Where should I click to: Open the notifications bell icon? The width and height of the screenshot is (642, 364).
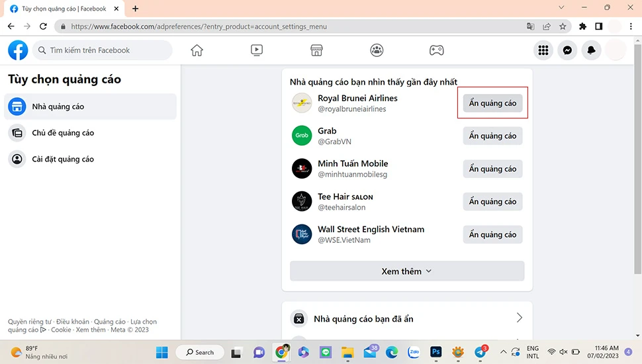pos(591,50)
